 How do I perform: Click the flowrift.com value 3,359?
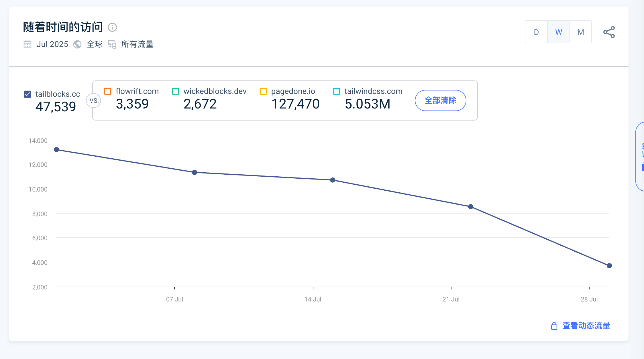(x=132, y=104)
